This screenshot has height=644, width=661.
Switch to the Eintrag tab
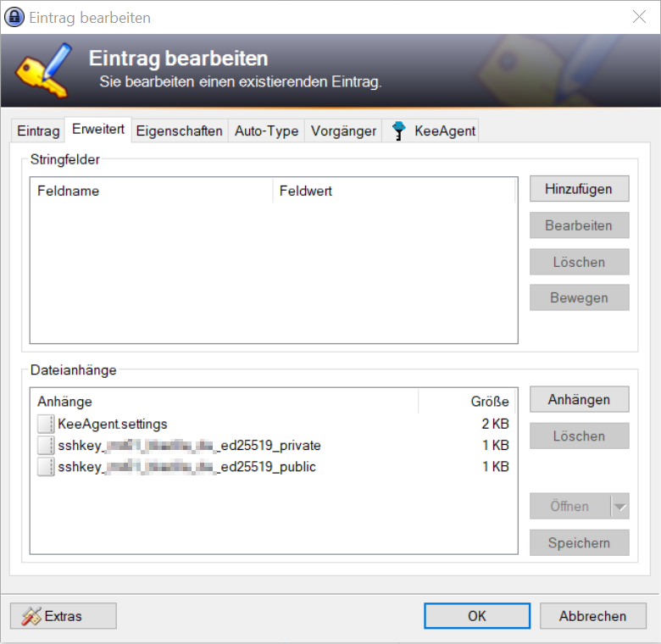[x=38, y=131]
